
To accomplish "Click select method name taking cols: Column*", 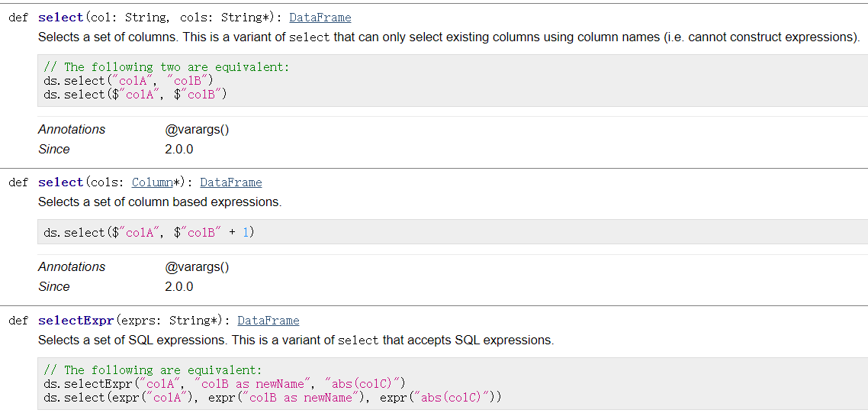I will click(60, 182).
